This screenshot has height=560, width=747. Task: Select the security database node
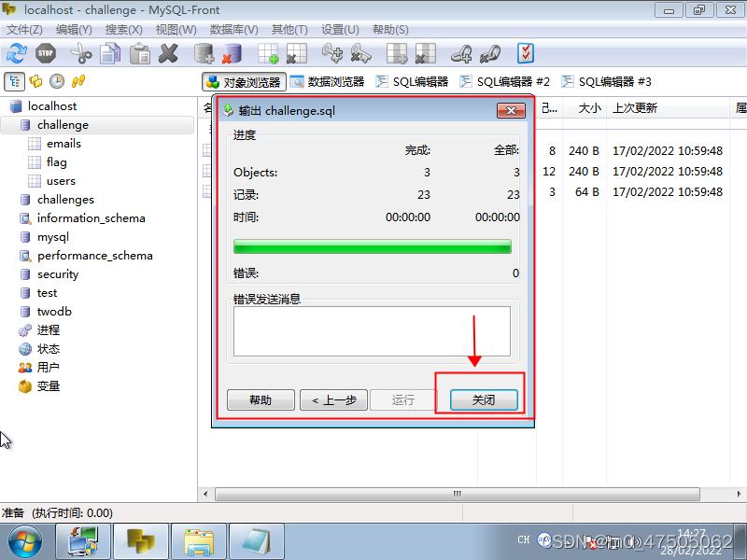click(58, 274)
